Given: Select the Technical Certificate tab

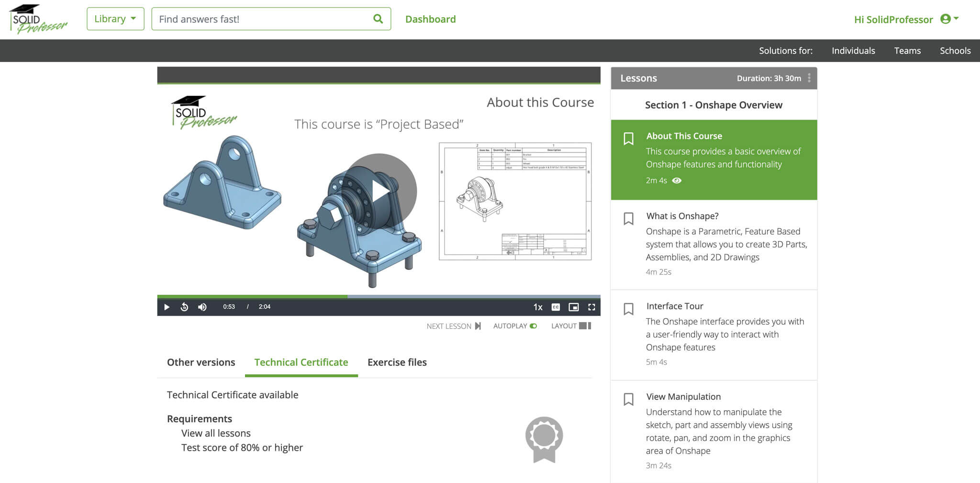Looking at the screenshot, I should (x=301, y=362).
